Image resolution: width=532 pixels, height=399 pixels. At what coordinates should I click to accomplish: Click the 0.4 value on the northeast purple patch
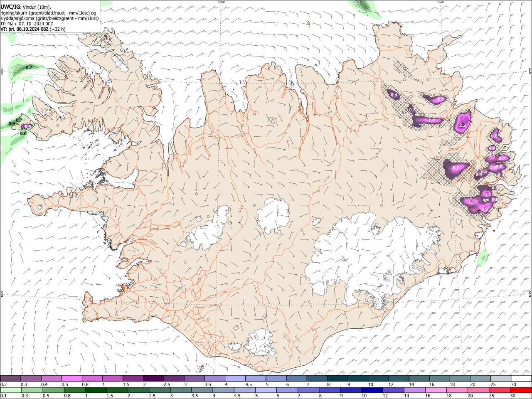pyautogui.click(x=394, y=96)
